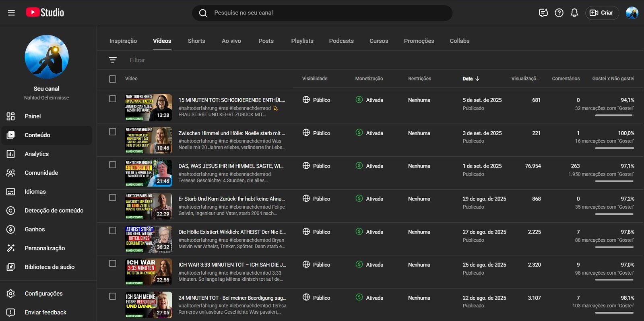Viewport: 644px width, 321px height.
Task: Open the Zwischen Himmel und Hölle video title
Action: click(231, 133)
